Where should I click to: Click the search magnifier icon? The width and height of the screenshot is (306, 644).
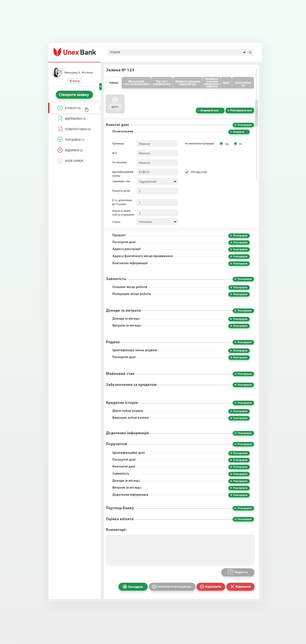coord(250,52)
